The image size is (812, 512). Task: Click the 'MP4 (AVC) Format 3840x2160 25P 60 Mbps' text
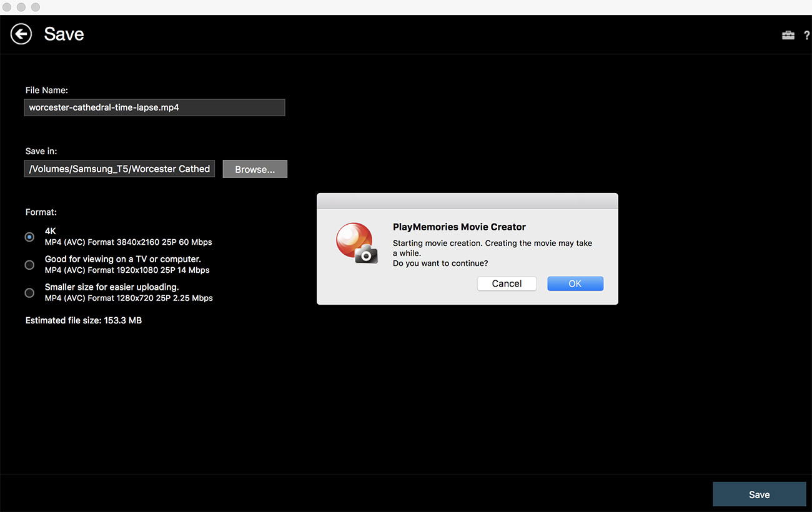click(x=129, y=242)
